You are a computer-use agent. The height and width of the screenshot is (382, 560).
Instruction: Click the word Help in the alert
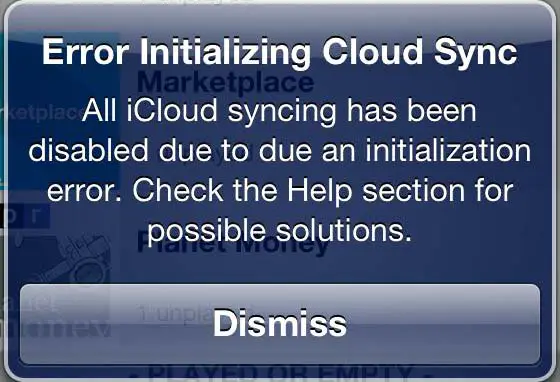click(x=320, y=192)
